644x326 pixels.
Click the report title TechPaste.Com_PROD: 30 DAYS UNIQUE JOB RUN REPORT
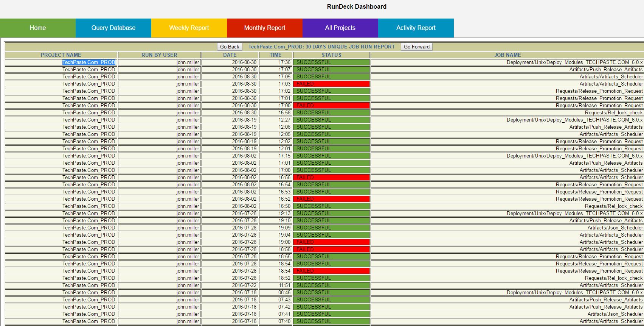tap(321, 47)
